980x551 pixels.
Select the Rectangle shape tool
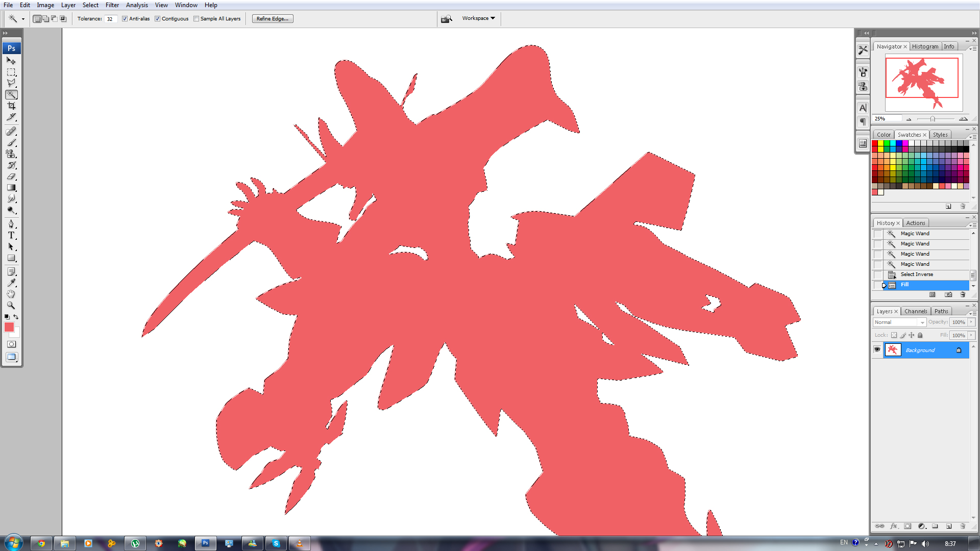tap(11, 258)
